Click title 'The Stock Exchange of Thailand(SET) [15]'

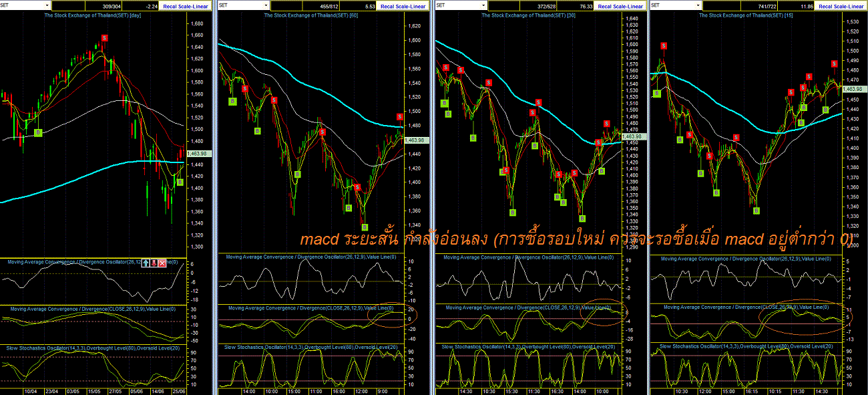click(x=746, y=15)
